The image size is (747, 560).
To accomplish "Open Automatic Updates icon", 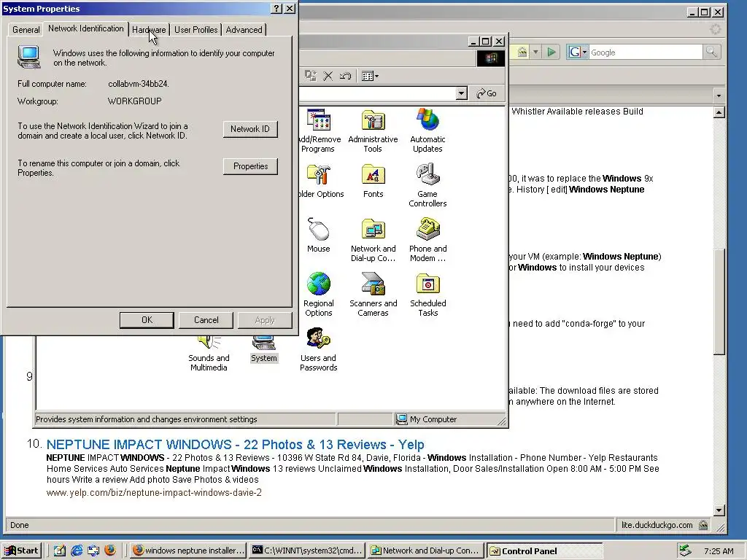I will tap(427, 130).
